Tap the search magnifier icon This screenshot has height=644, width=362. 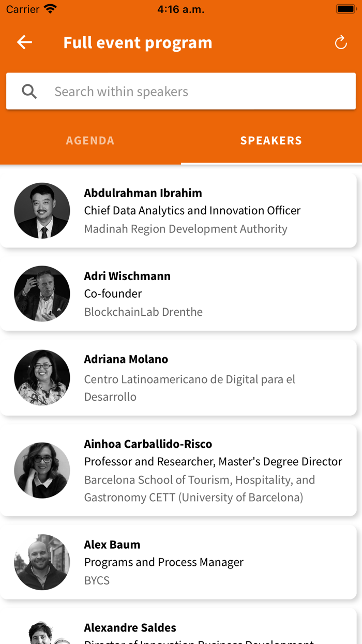(29, 92)
